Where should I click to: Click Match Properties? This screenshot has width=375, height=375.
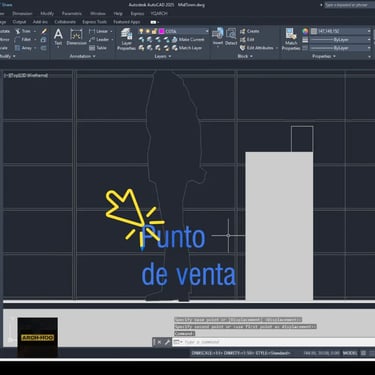coord(291,39)
